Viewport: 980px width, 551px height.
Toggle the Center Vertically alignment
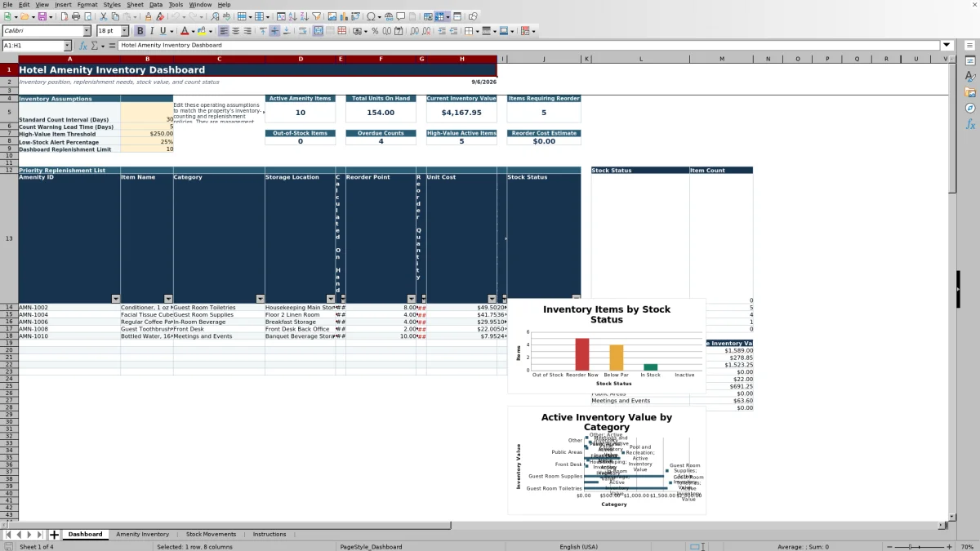(274, 31)
